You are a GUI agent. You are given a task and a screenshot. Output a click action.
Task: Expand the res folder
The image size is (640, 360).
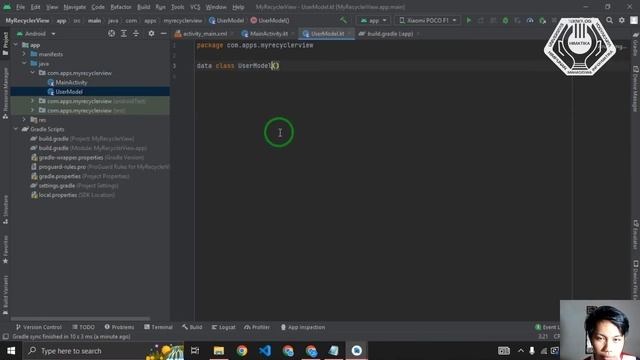point(24,120)
